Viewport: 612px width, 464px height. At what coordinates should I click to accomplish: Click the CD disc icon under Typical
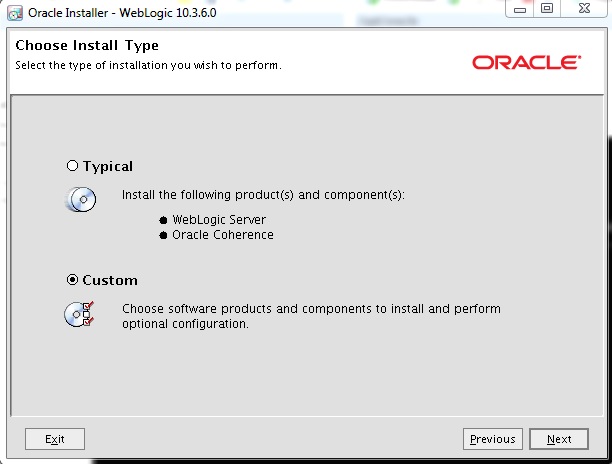(x=80, y=200)
